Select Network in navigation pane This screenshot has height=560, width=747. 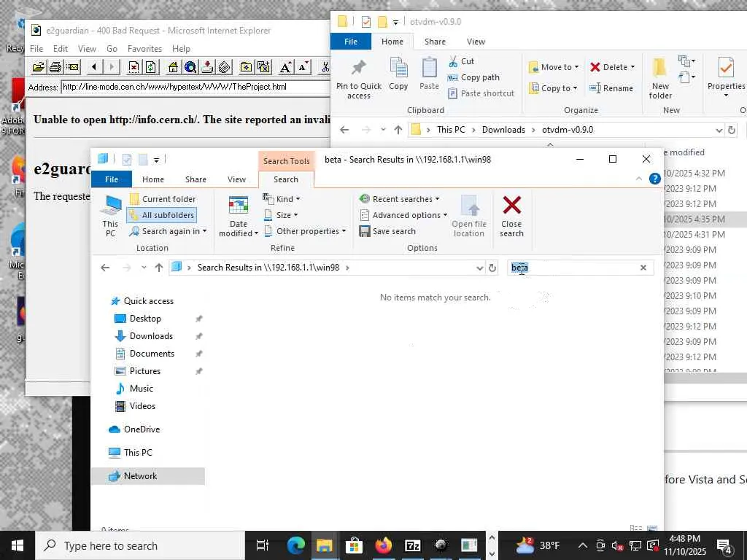(x=148, y=475)
